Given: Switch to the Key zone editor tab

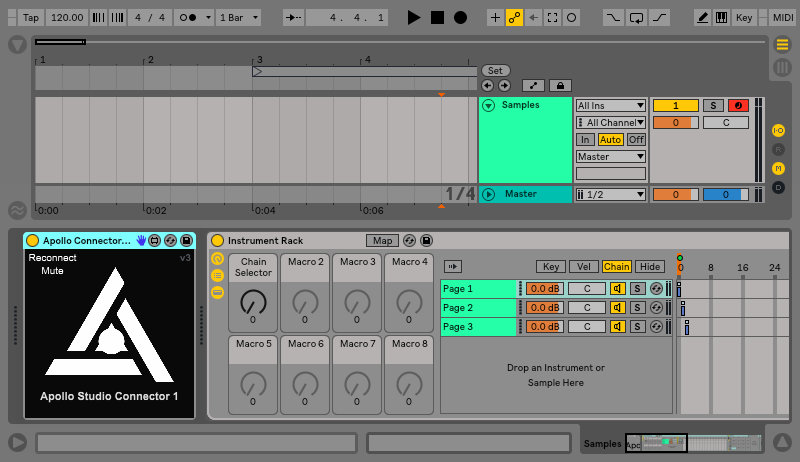Looking at the screenshot, I should click(x=550, y=267).
